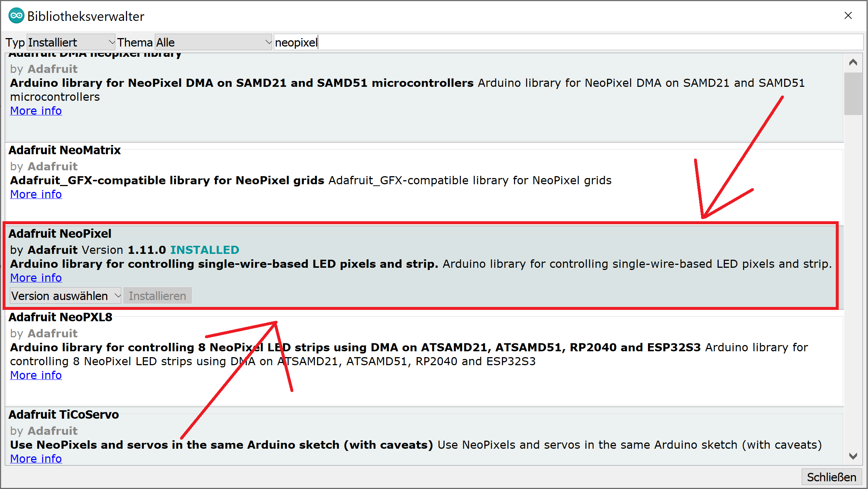Select the Adafruit NeoMatrix library entry

point(64,150)
